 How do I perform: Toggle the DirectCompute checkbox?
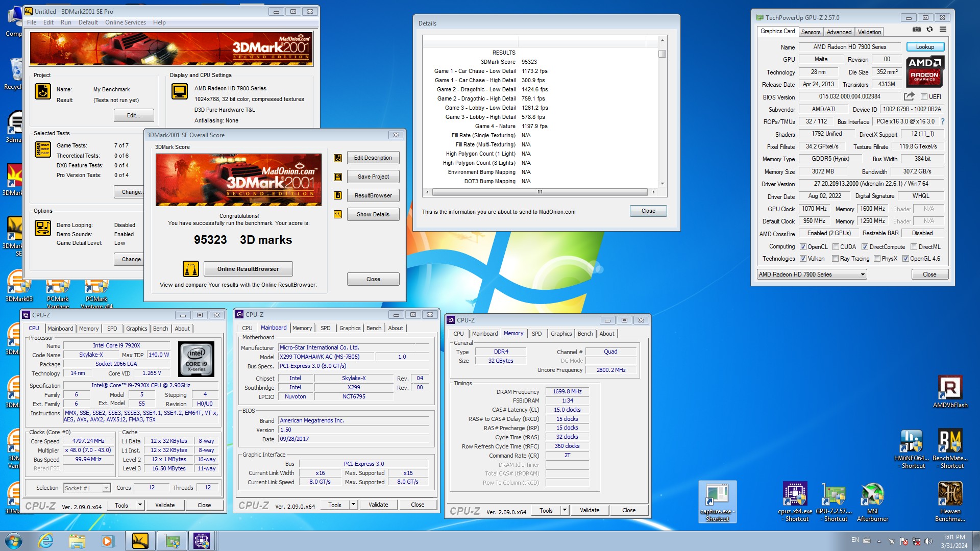click(x=865, y=247)
